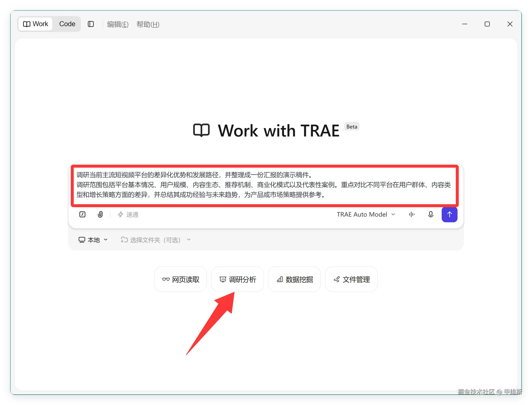The width and height of the screenshot is (532, 405).
Task: Select the 调研分析 suggestion
Action: click(238, 279)
